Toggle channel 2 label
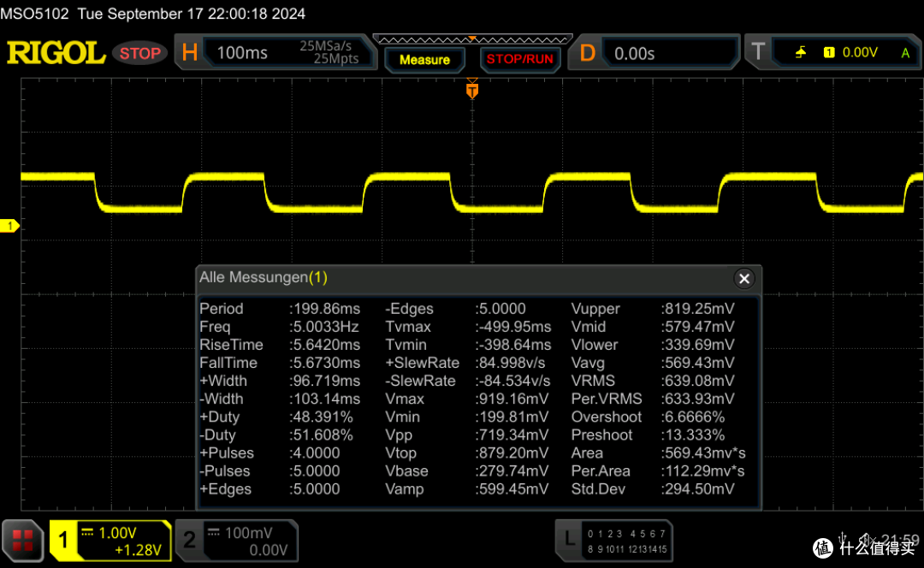Image resolution: width=924 pixels, height=568 pixels. coord(189,540)
